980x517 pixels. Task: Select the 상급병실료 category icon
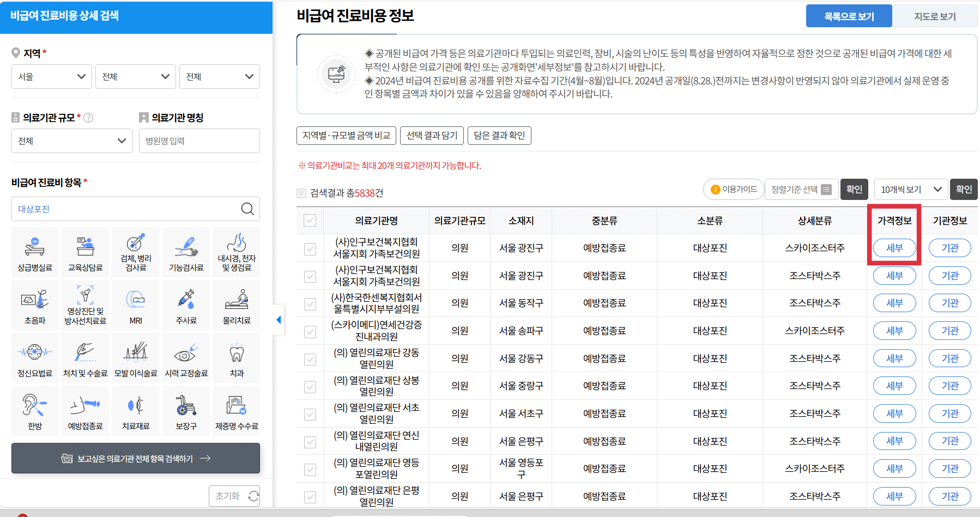click(x=35, y=252)
